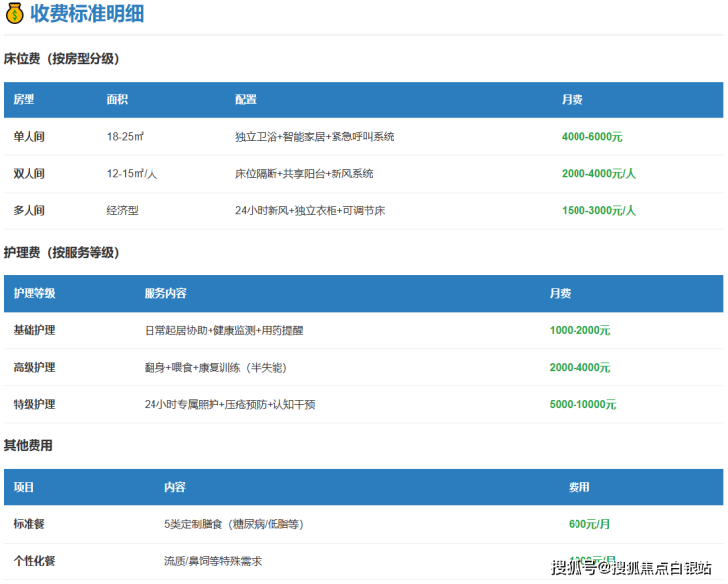Click the 护理费（按服务等级）section title
This screenshot has width=728, height=584.
point(61,253)
